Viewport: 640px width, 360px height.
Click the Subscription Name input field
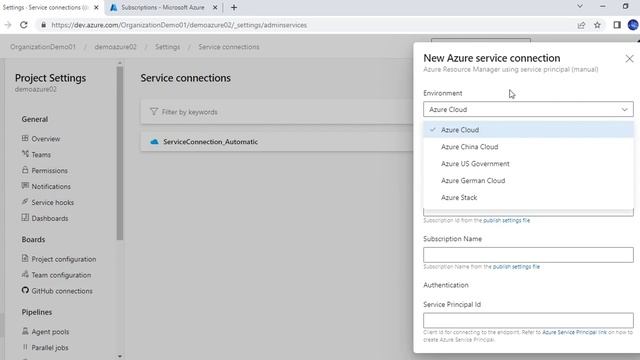point(528,255)
